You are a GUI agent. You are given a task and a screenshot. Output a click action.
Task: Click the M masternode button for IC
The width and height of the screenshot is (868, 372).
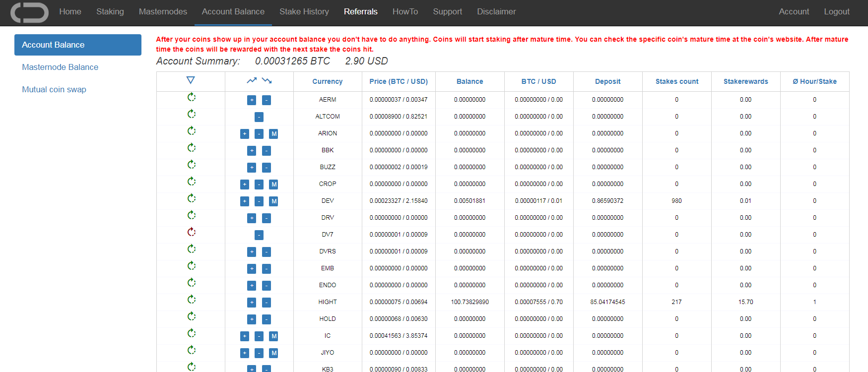click(x=273, y=336)
